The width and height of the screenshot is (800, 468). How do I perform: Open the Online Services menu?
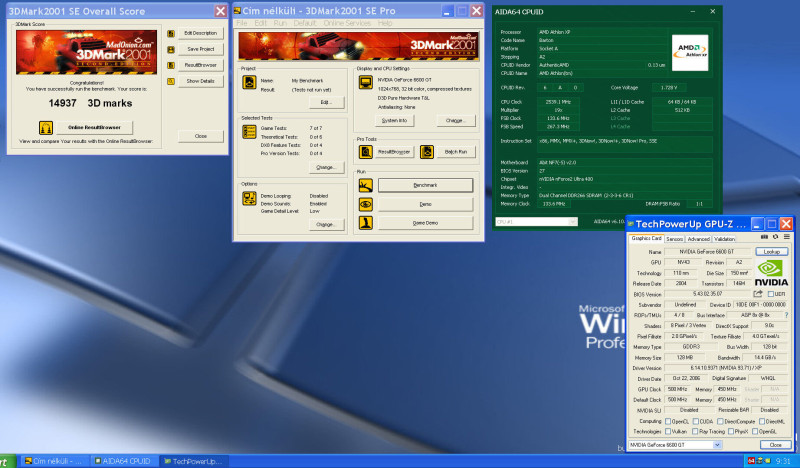347,23
